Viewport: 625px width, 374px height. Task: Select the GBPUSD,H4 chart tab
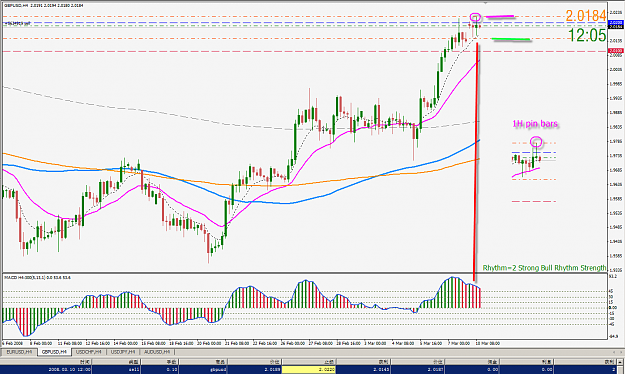click(x=55, y=352)
